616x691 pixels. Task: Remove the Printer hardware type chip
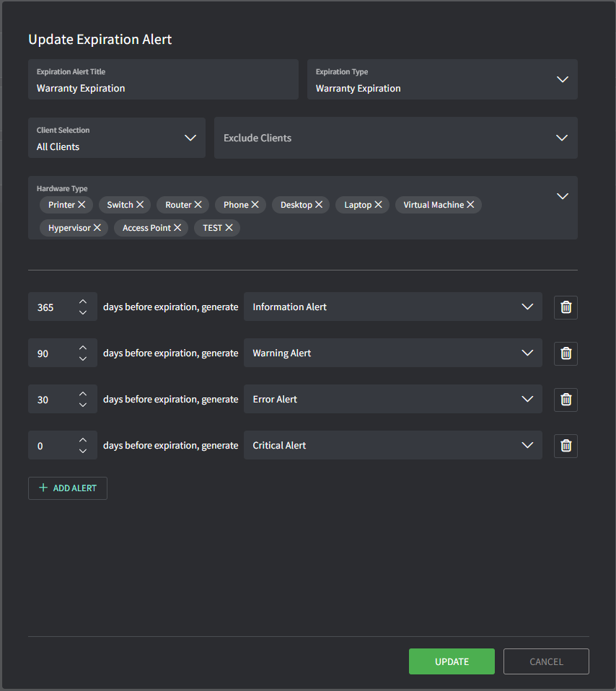click(x=82, y=205)
